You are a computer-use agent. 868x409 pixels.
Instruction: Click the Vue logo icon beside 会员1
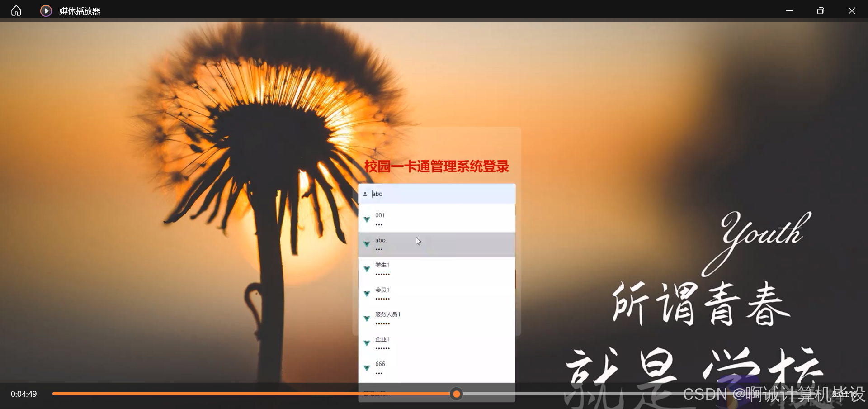[x=367, y=294]
